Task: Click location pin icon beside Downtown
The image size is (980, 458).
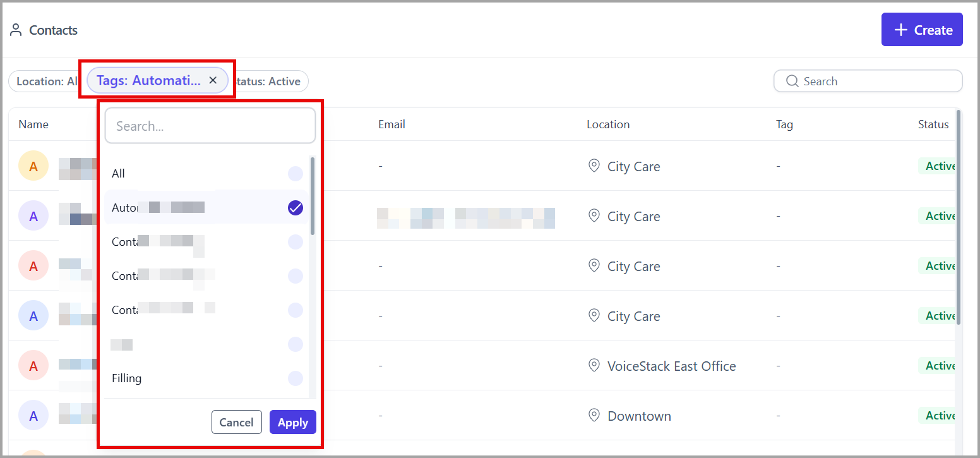Action: coord(594,416)
